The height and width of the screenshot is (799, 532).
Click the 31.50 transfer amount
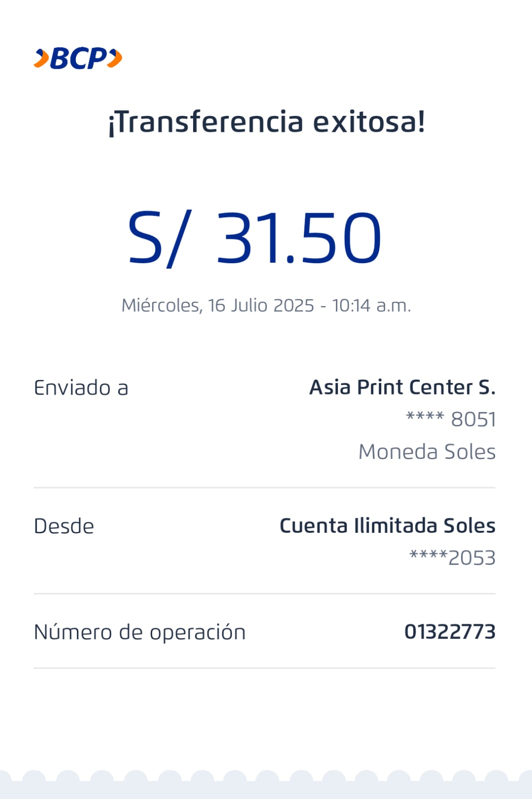tap(298, 238)
